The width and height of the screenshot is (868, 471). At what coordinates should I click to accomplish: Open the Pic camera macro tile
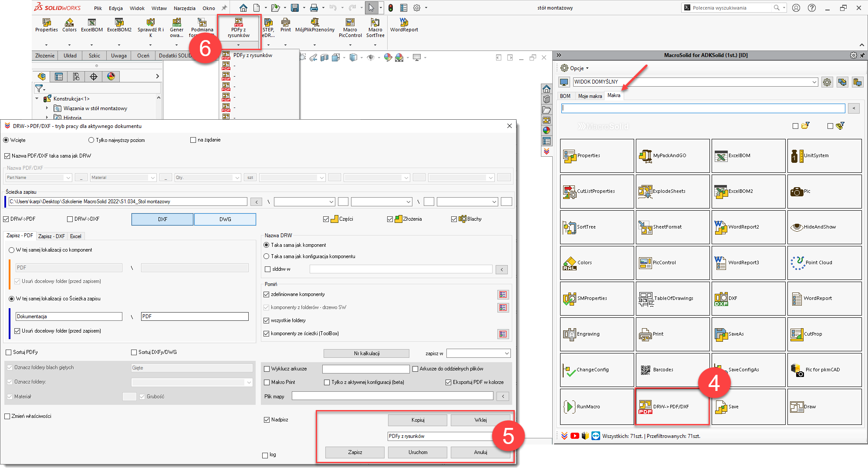(x=824, y=192)
